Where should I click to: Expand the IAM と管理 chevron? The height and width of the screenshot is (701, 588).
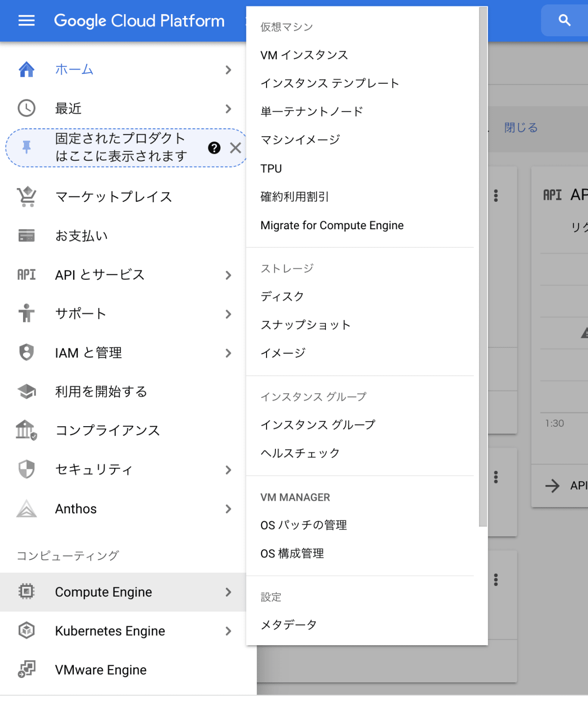pyautogui.click(x=228, y=353)
